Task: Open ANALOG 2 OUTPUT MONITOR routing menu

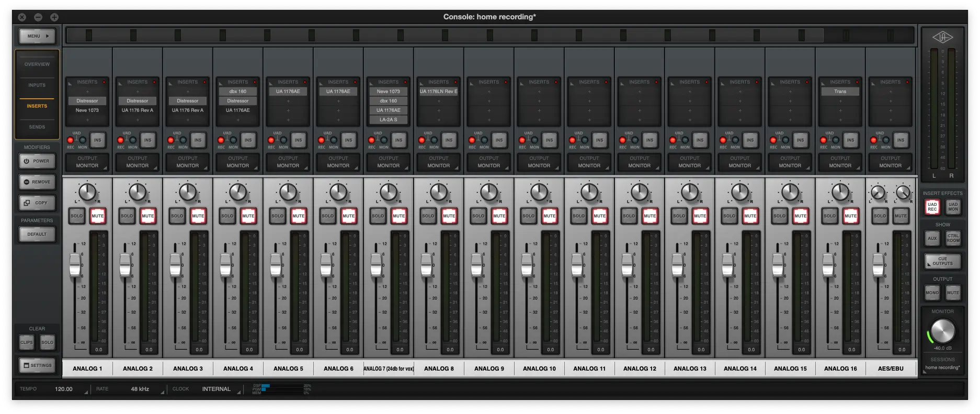Action: 138,162
